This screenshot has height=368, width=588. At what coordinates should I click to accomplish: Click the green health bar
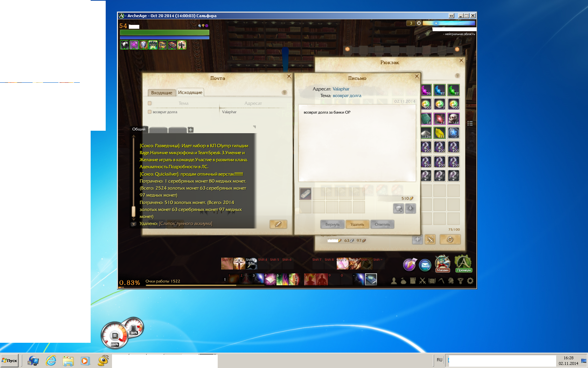pos(164,33)
